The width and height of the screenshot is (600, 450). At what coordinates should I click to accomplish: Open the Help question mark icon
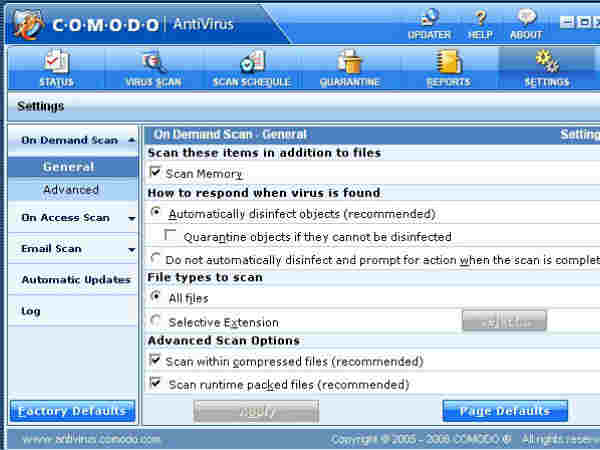480,18
